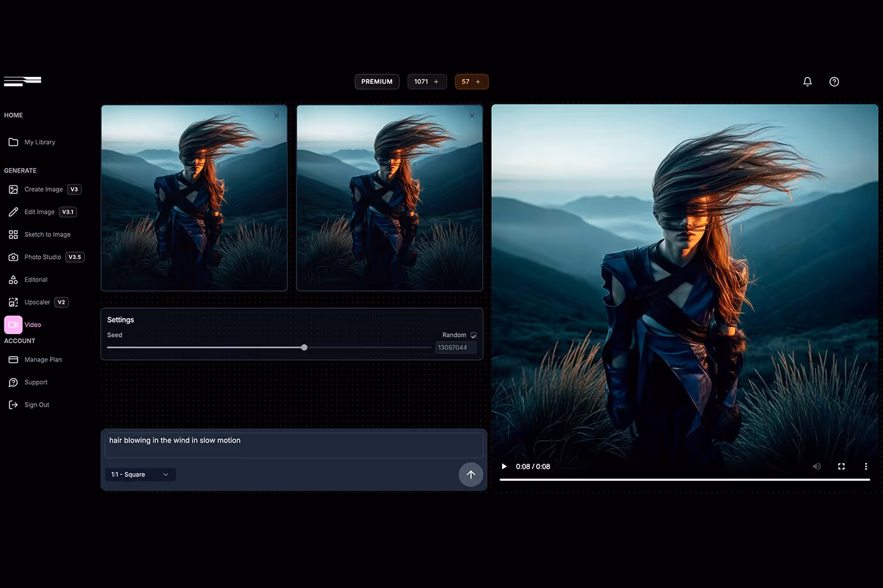Mute the video audio
The image size is (883, 588).
pos(817,466)
